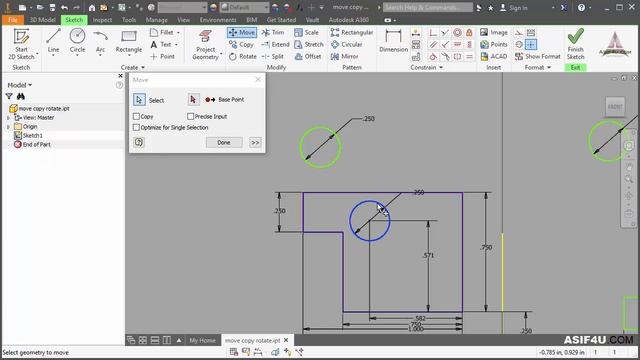Insert an Image

494,32
